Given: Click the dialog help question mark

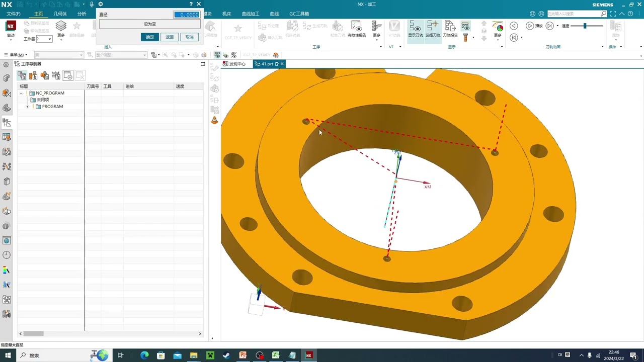Looking at the screenshot, I should coord(191,4).
